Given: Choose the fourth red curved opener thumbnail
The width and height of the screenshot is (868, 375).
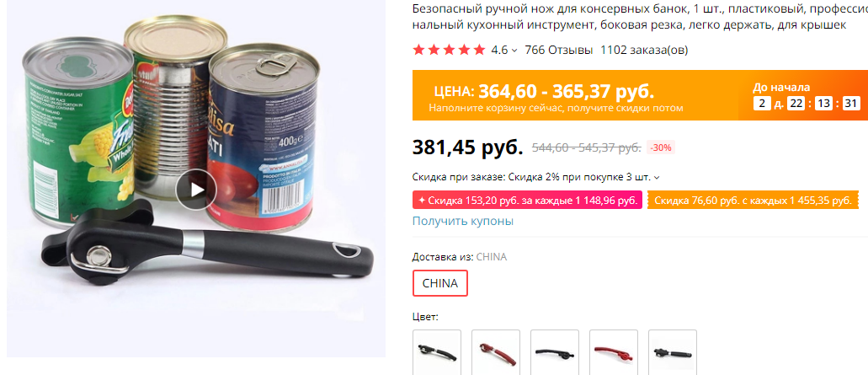Looking at the screenshot, I should 614,352.
